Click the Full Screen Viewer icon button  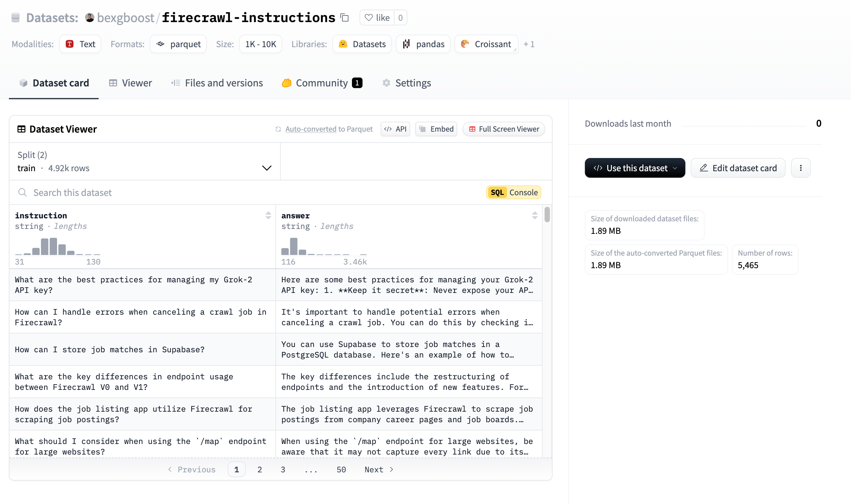coord(504,129)
